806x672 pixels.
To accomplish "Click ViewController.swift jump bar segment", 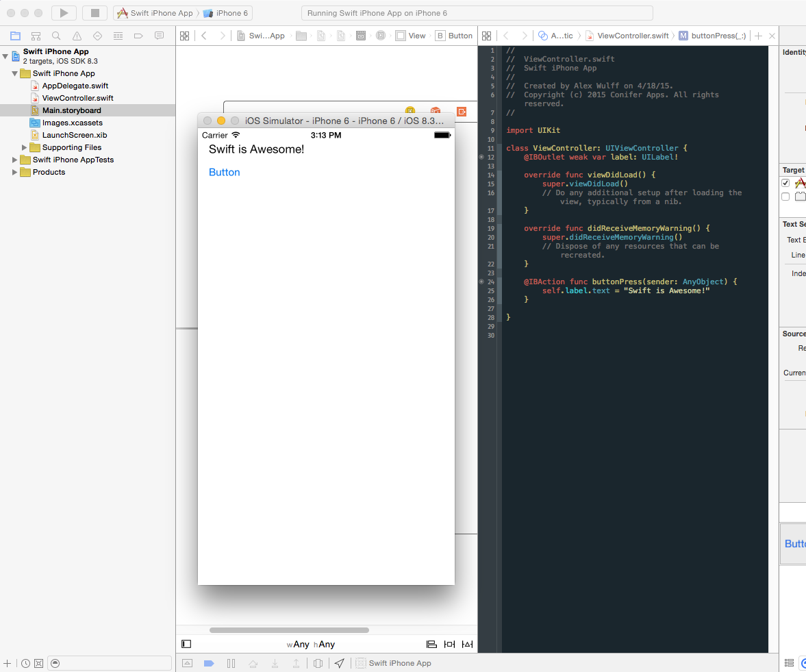I will coord(627,36).
